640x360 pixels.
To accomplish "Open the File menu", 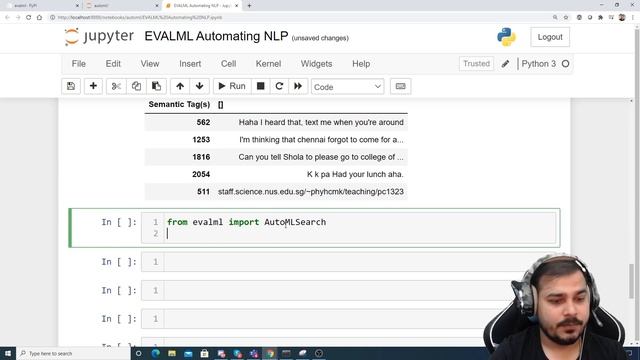I will pos(79,64).
